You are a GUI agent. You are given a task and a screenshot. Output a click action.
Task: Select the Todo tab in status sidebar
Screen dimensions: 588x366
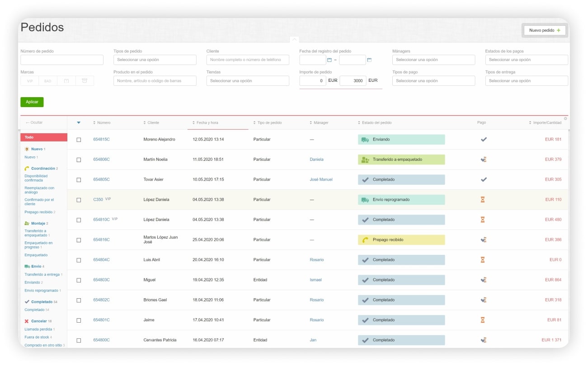[x=44, y=137]
